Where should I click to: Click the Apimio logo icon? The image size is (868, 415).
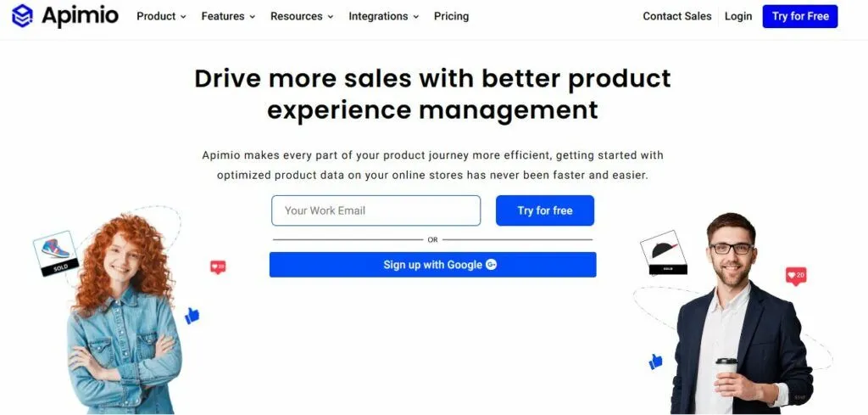[22, 16]
